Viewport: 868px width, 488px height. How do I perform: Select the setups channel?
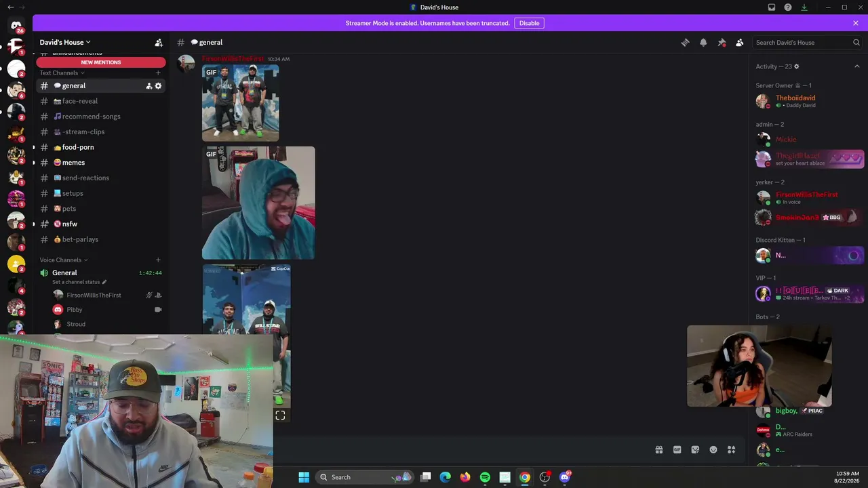[101, 193]
